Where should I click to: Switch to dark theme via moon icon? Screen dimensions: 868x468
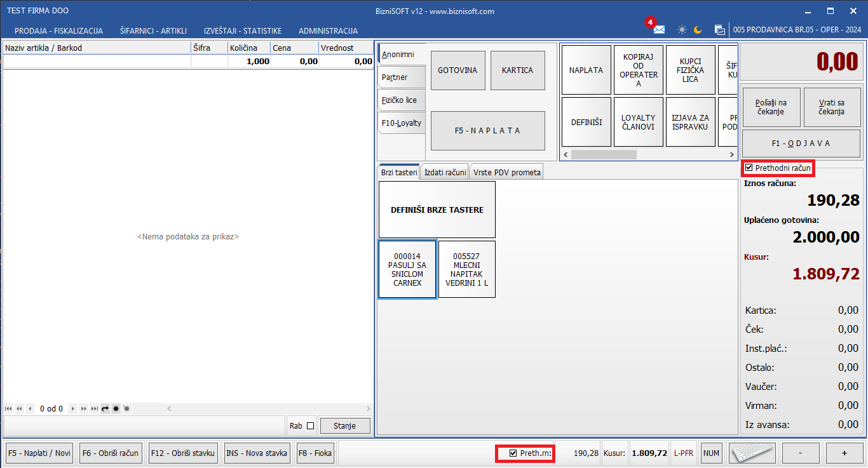coord(698,30)
